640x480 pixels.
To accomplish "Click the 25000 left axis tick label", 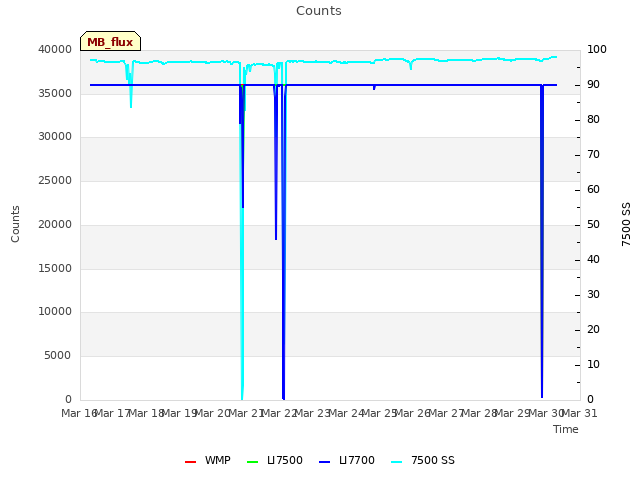I will pyautogui.click(x=55, y=180).
